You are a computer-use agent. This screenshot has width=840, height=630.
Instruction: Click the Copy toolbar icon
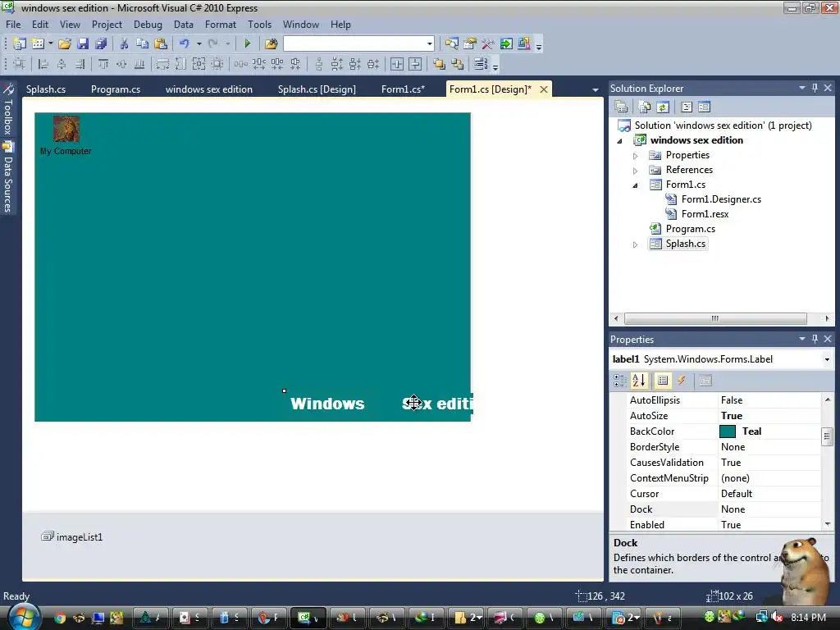(142, 44)
